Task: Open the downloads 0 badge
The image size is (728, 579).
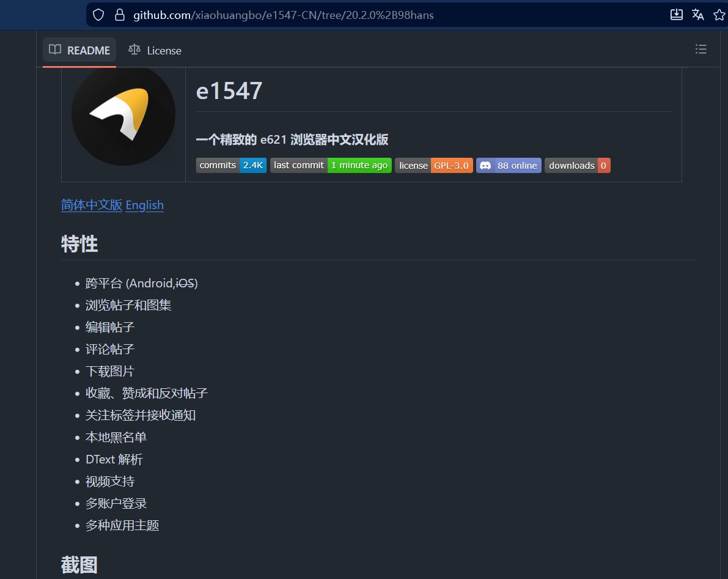Action: point(578,165)
